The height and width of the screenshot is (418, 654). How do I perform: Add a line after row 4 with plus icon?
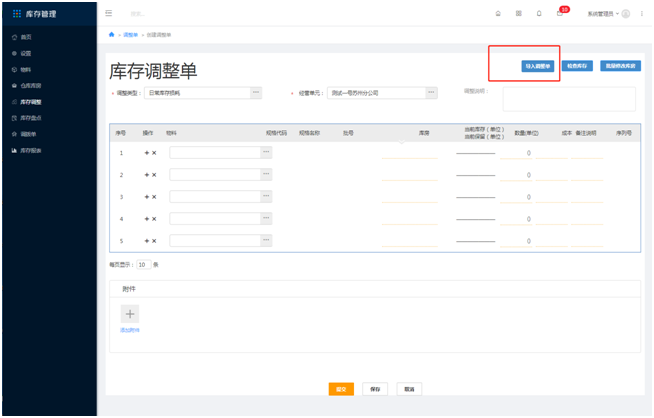pyautogui.click(x=147, y=219)
